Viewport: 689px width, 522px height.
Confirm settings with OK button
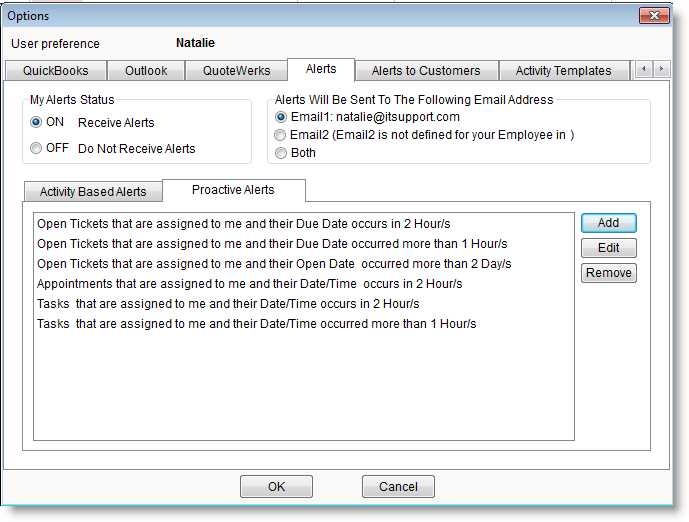pos(277,487)
